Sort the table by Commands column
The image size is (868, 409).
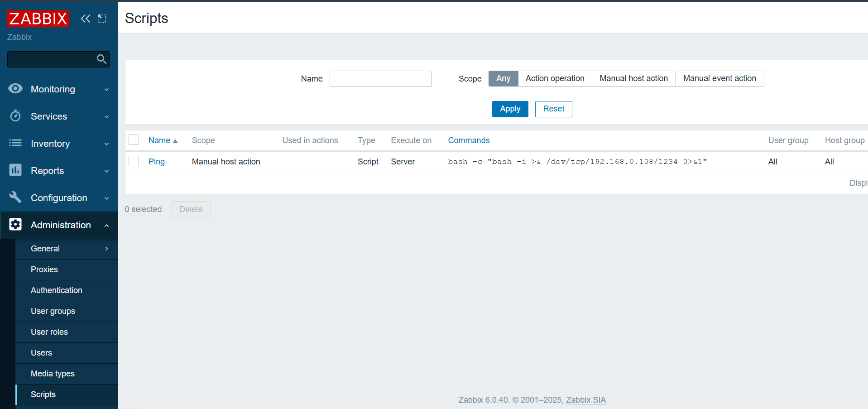[469, 140]
